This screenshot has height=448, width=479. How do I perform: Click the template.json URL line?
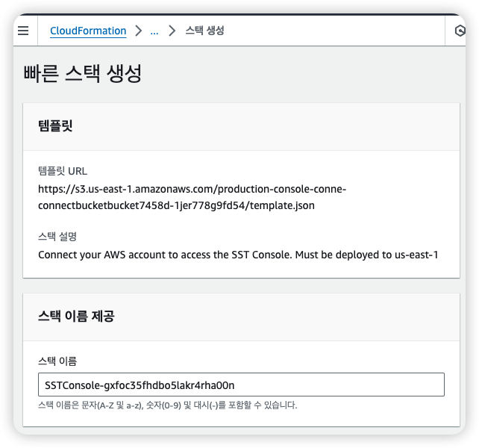pyautogui.click(x=176, y=205)
